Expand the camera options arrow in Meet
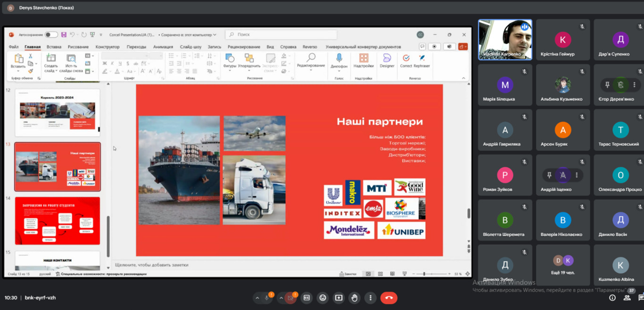 (281, 298)
